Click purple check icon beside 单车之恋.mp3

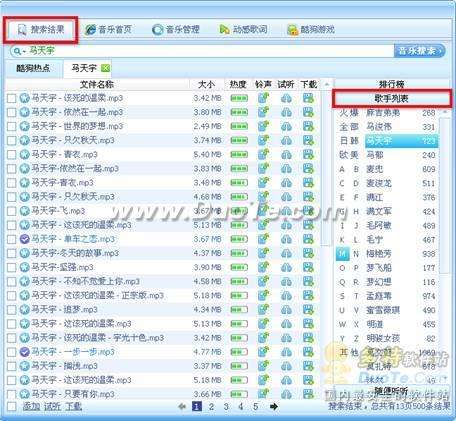click(x=24, y=239)
